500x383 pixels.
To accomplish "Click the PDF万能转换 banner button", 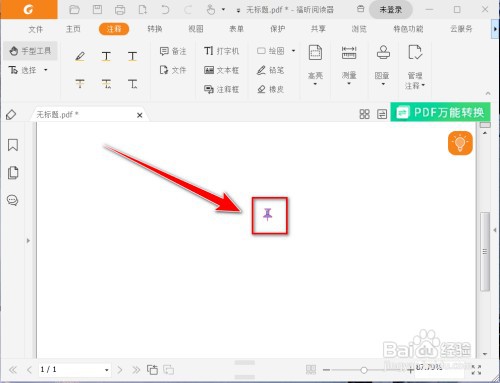I will tap(440, 112).
